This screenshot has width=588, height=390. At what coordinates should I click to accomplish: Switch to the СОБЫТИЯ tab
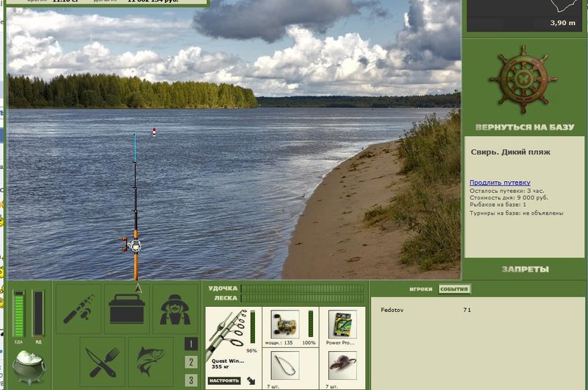(454, 289)
